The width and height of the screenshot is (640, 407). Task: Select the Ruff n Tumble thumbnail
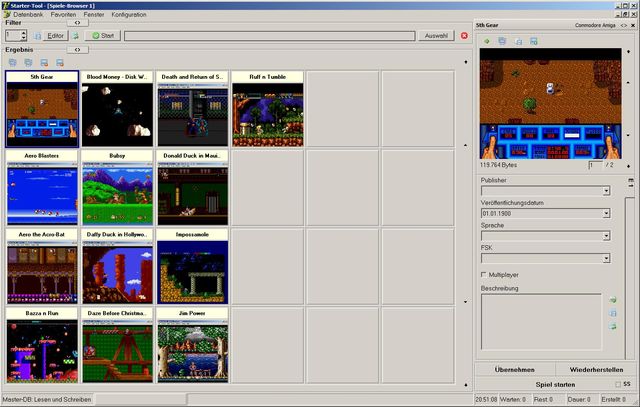pos(268,109)
